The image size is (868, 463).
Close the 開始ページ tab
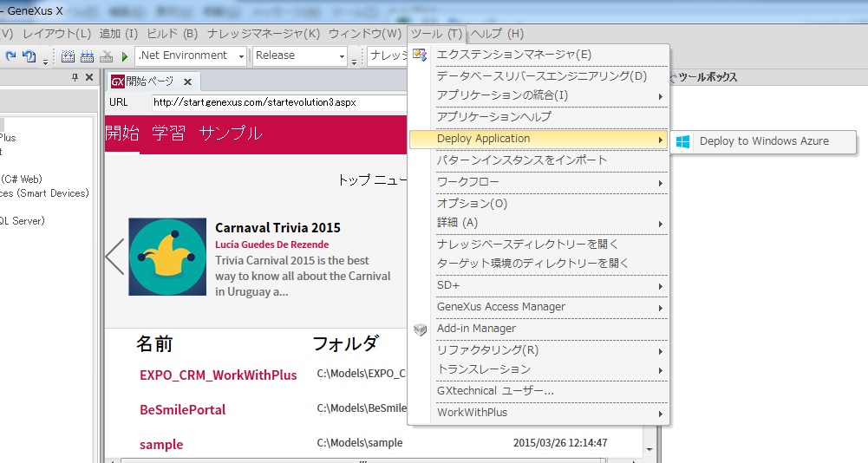(187, 82)
